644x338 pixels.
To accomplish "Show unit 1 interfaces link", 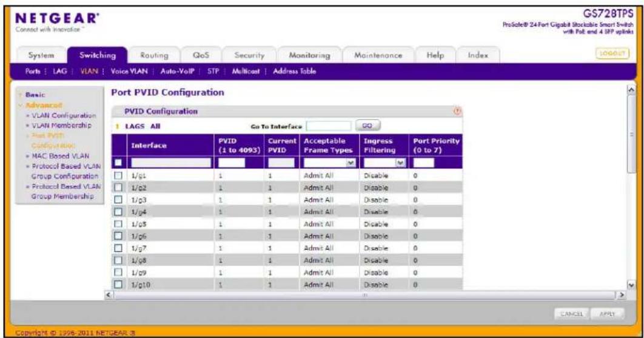I will (118, 126).
